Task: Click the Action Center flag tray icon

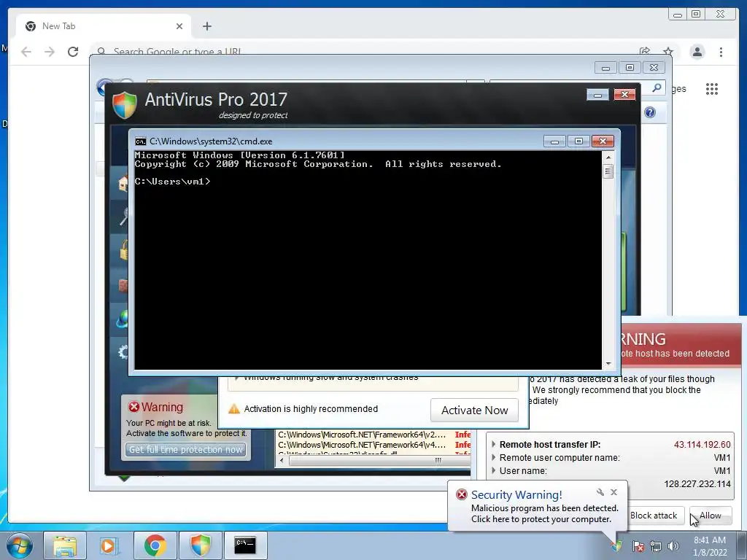Action: [638, 546]
